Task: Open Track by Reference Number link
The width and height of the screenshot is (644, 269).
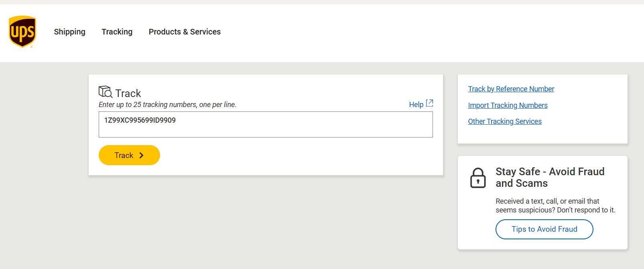Action: pyautogui.click(x=511, y=89)
